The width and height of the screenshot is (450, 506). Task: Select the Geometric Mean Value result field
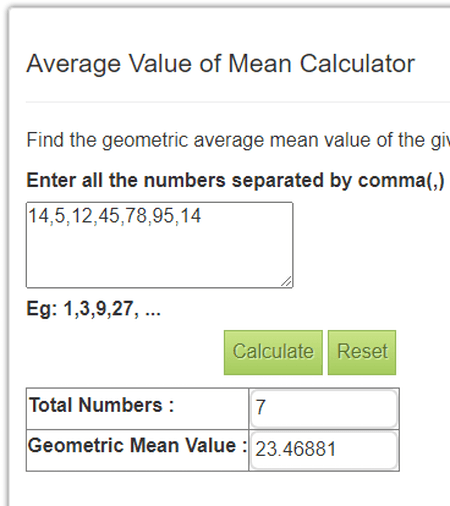(324, 450)
